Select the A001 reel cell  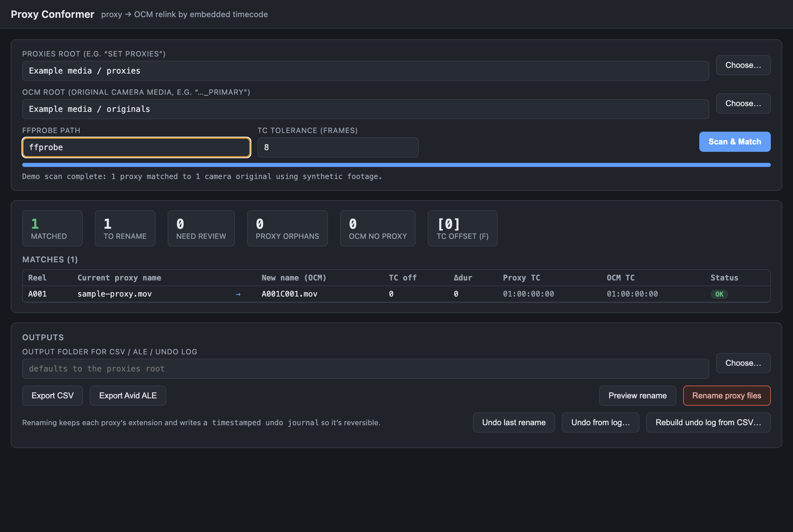[x=37, y=294]
